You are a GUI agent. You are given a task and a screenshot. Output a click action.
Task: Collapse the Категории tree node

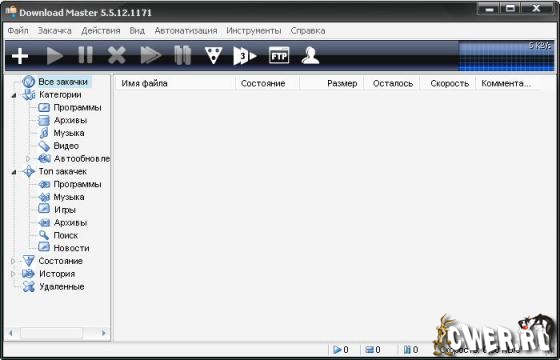coord(14,95)
